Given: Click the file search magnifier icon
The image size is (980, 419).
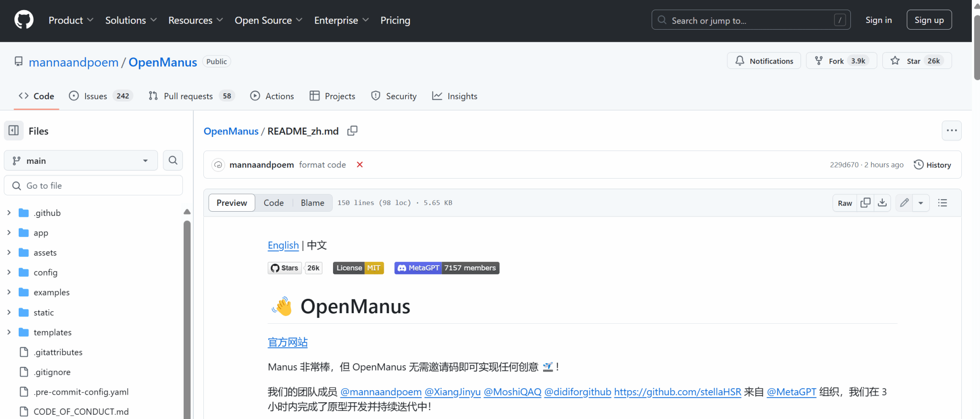Looking at the screenshot, I should [173, 160].
